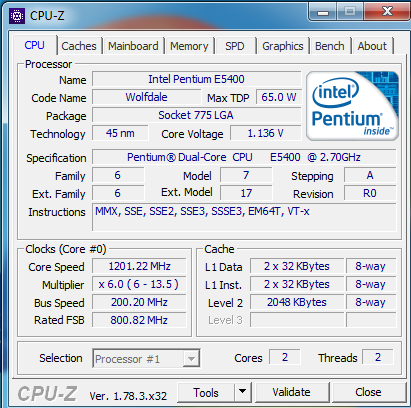This screenshot has width=411, height=408.
Task: Click the Close button at bottom
Action: pyautogui.click(x=368, y=392)
